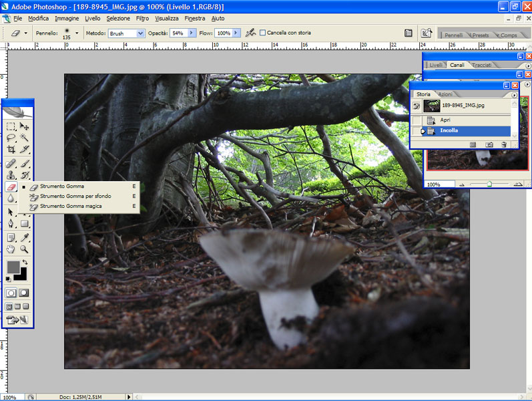Click the active Eraser tool button in toolbox
Viewport: 532px width, 401px height.
click(11, 187)
